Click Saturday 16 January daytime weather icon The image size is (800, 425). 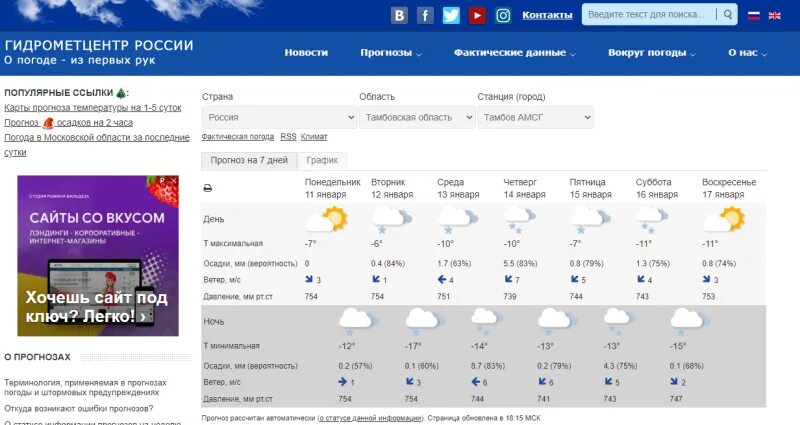653,219
